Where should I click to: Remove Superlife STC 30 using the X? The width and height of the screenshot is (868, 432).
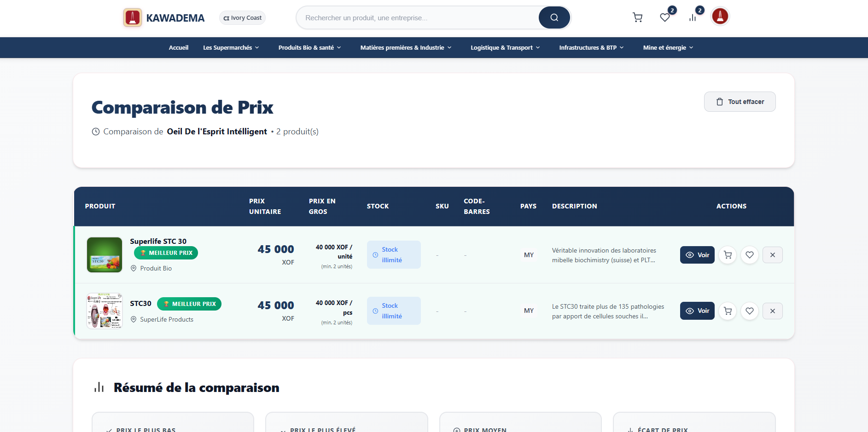[x=772, y=254]
